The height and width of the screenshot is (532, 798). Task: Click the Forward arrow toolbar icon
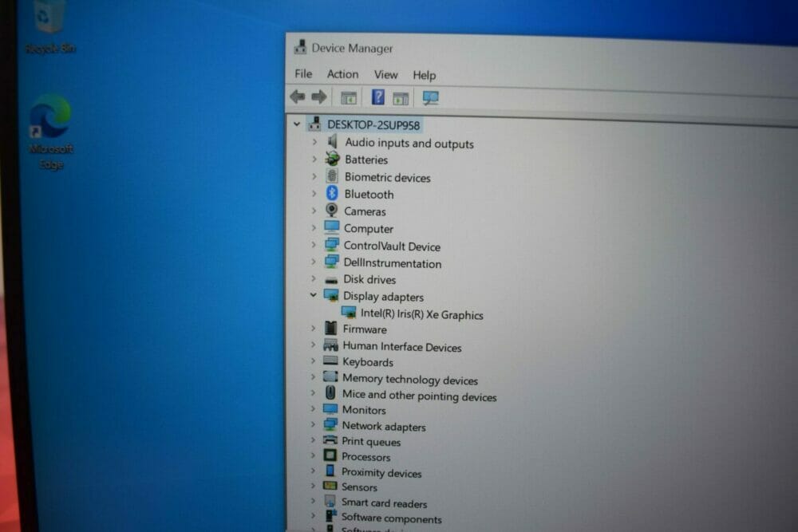tap(319, 97)
